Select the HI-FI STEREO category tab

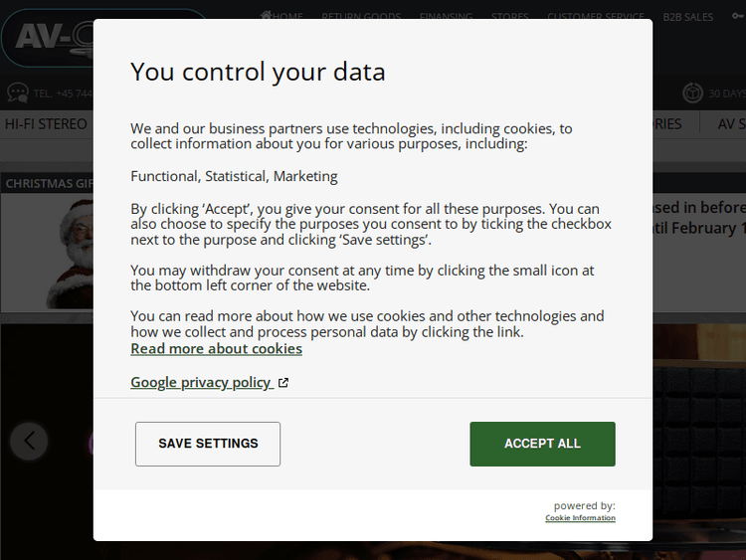[x=46, y=124]
